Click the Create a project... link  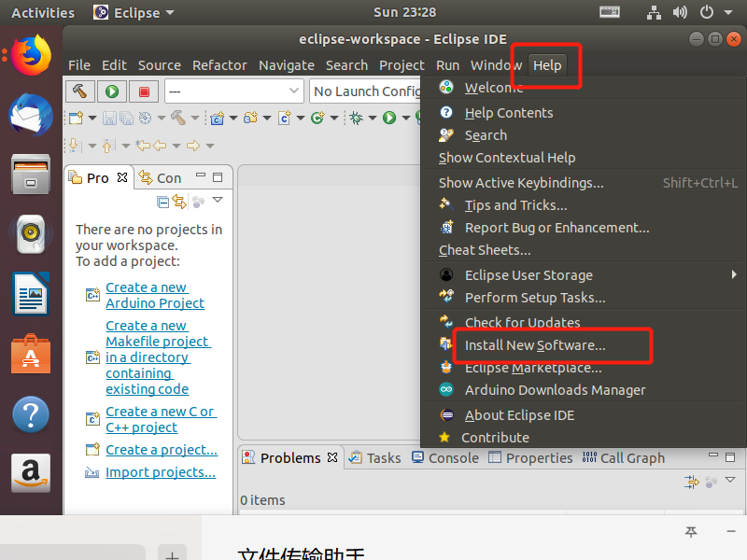[162, 450]
